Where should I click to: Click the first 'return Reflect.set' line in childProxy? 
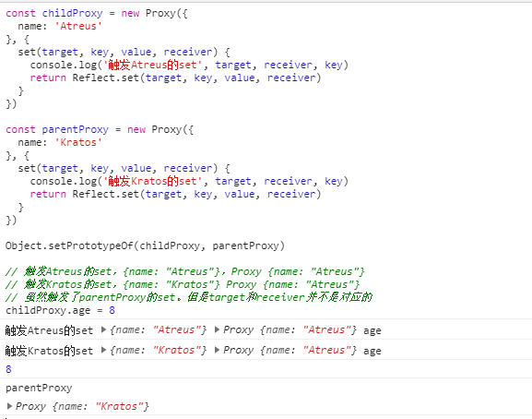(x=175, y=78)
